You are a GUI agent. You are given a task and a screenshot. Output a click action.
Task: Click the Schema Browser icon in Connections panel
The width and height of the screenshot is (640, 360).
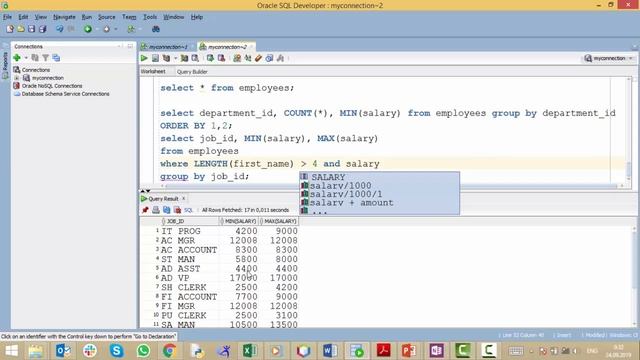[x=56, y=58]
